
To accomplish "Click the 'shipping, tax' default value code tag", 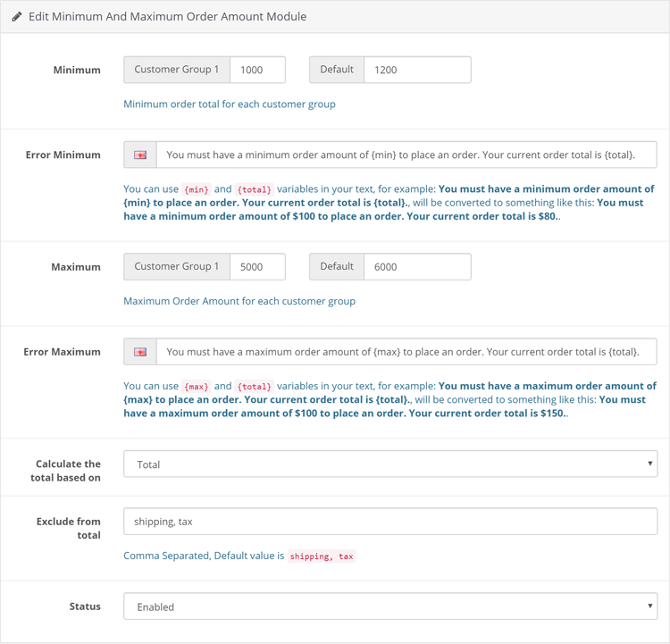I will (322, 556).
